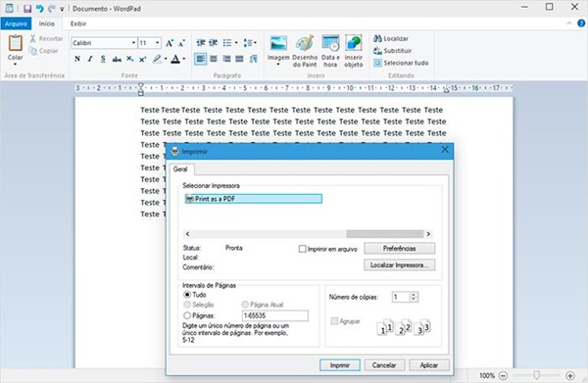Click Localizar Impressora button
This screenshot has width=588, height=383.
pyautogui.click(x=400, y=264)
